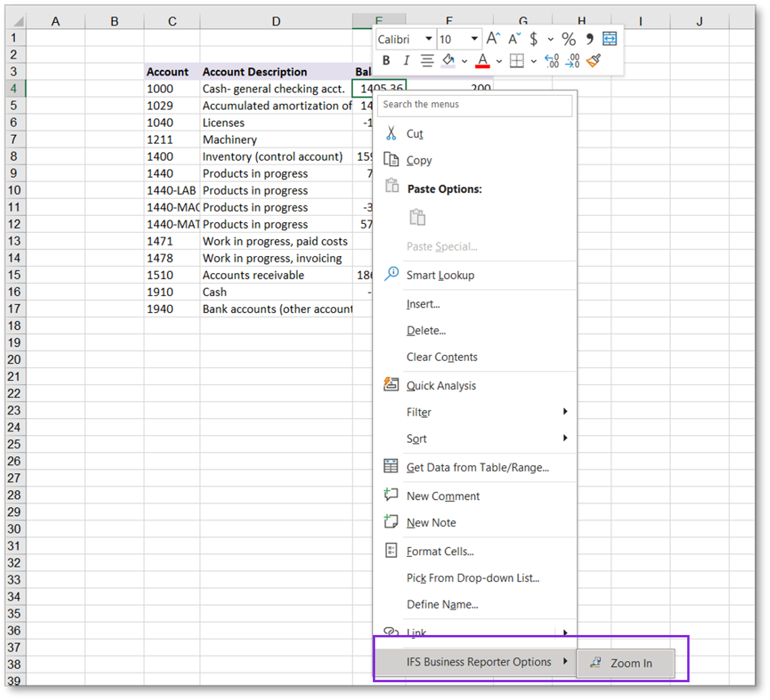This screenshot has width=770, height=700.
Task: Choose Format Cells from context menu
Action: coord(440,551)
